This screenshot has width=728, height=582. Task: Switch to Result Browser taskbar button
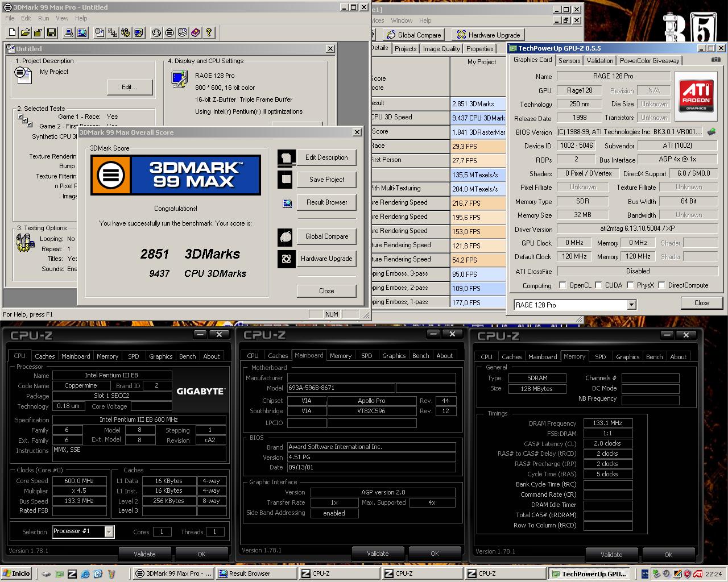(x=255, y=573)
